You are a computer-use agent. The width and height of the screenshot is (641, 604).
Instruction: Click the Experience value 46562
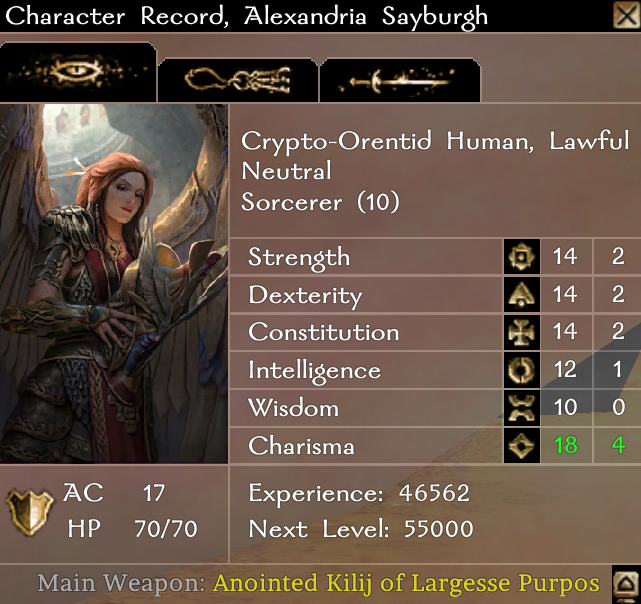click(x=434, y=493)
